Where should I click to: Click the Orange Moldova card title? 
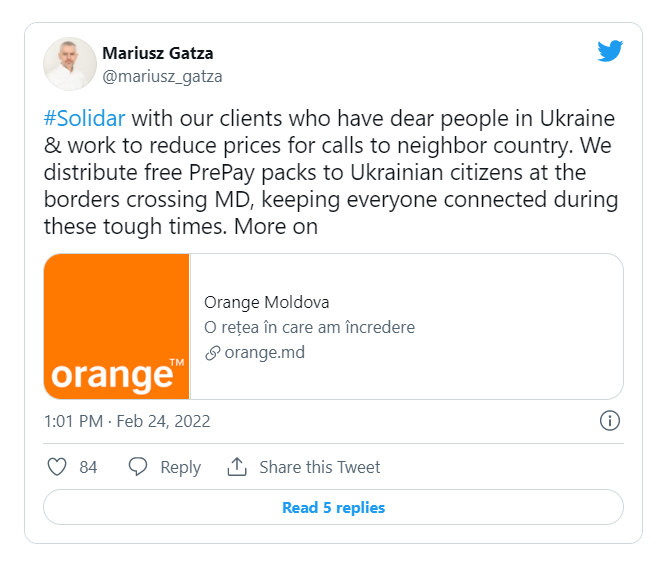tap(266, 302)
